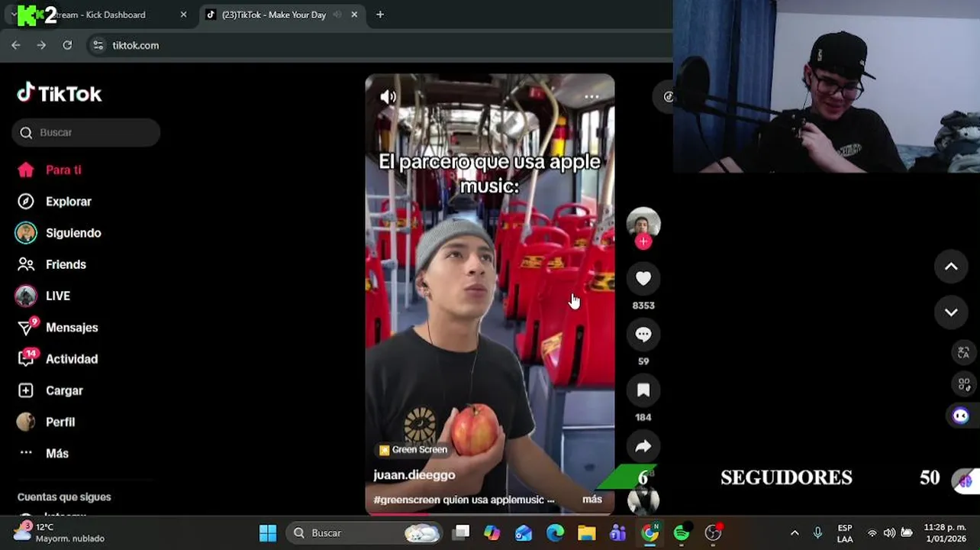980x550 pixels.
Task: Expand the caption with más
Action: point(592,499)
